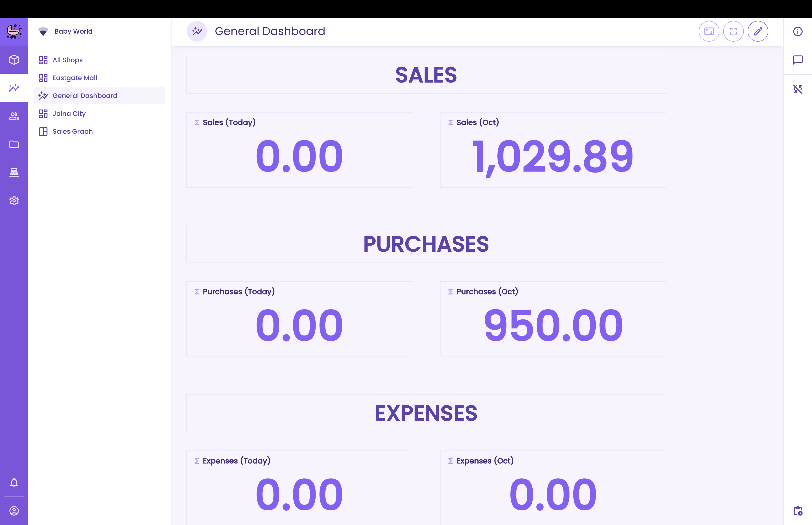Open the POS cash register icon
The height and width of the screenshot is (525, 812).
pyautogui.click(x=14, y=172)
